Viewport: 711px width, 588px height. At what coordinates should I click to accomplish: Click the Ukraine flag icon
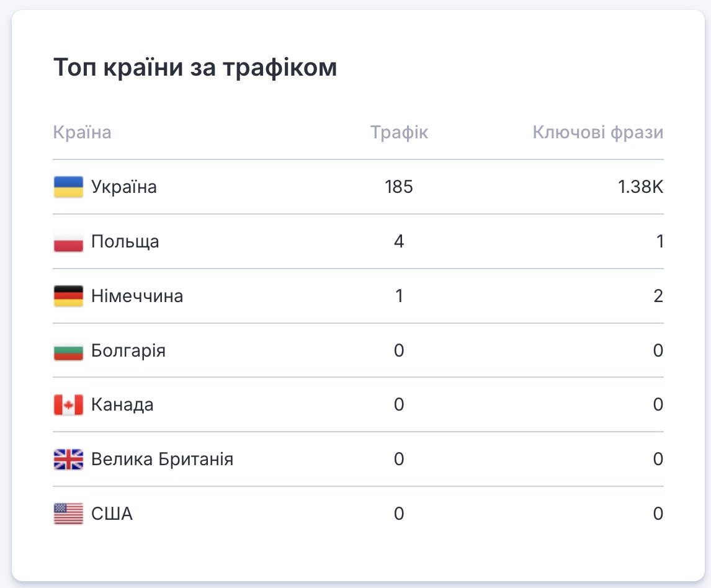point(68,187)
